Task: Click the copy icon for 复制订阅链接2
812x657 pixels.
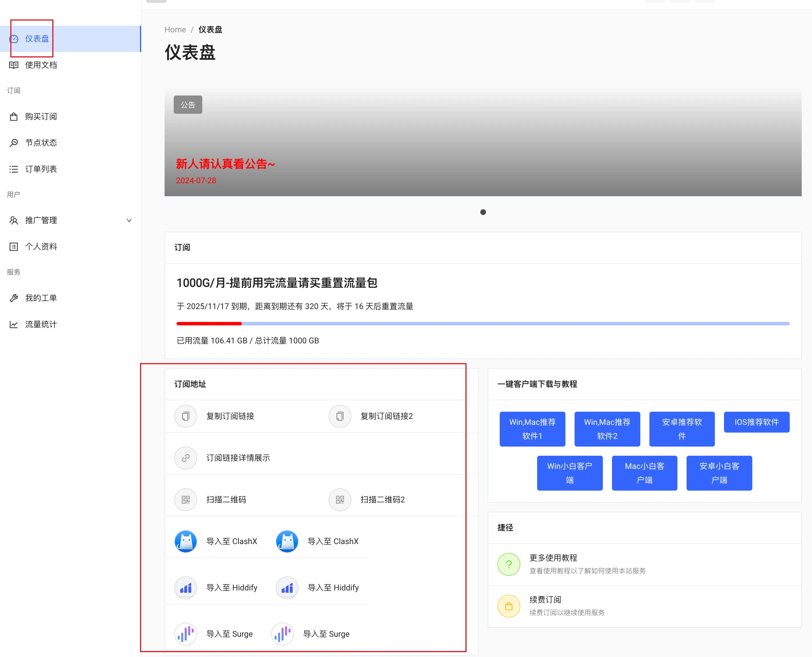Action: pos(340,416)
